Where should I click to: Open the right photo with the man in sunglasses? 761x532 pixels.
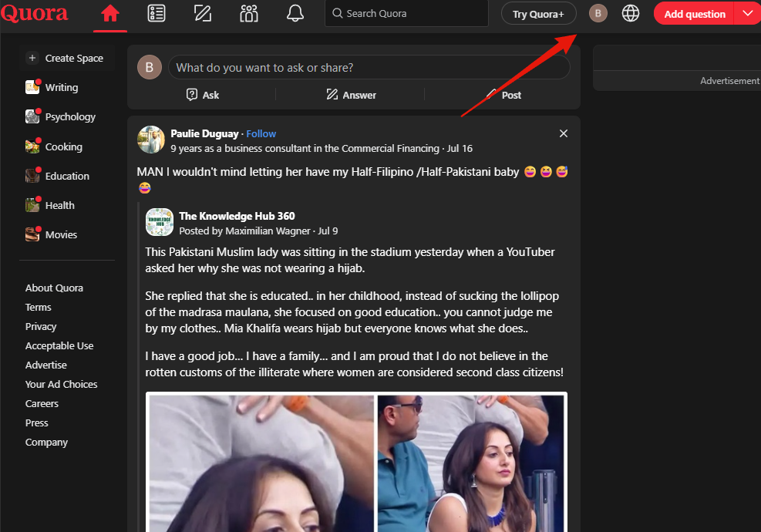tap(471, 463)
